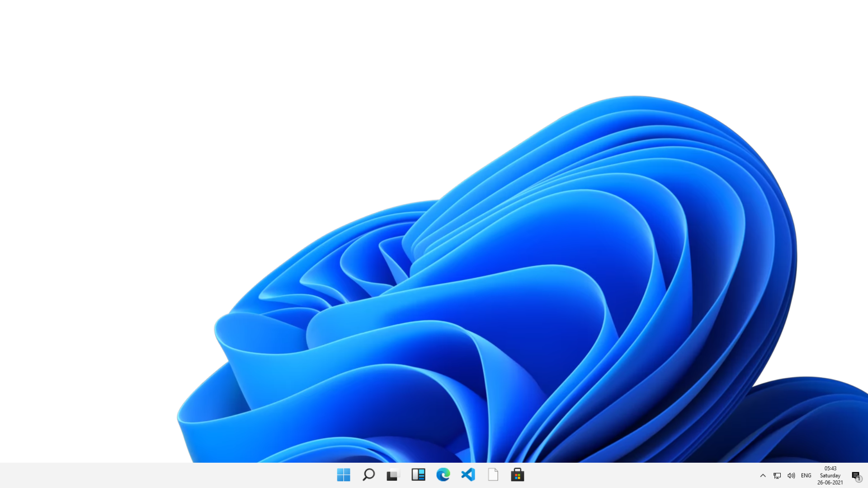
Task: Open the Widgets panel
Action: [x=418, y=475]
